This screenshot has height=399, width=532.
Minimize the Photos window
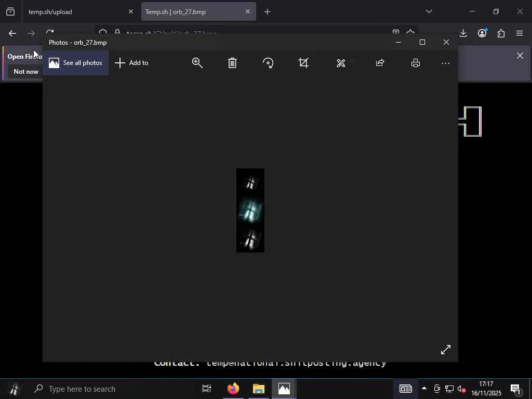pos(398,43)
